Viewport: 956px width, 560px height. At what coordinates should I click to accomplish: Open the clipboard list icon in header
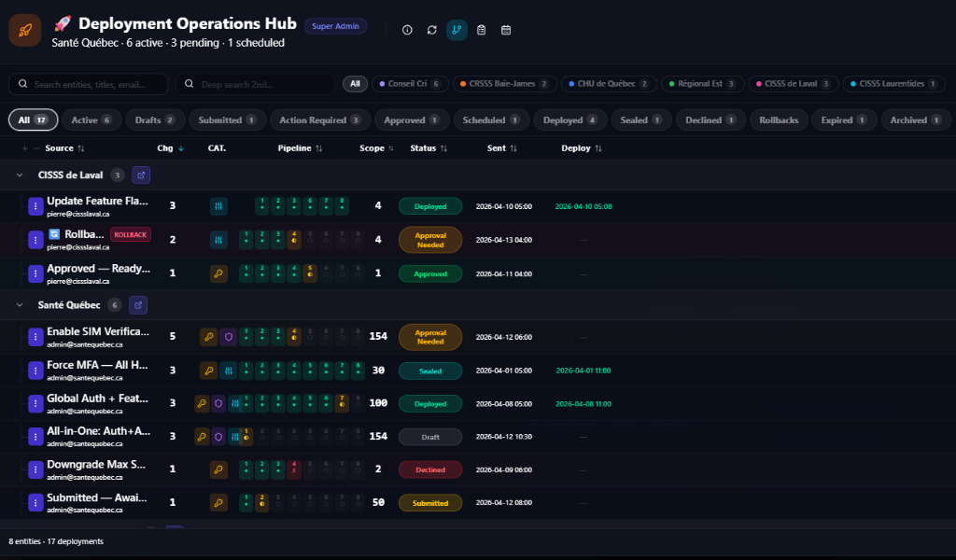coord(481,30)
